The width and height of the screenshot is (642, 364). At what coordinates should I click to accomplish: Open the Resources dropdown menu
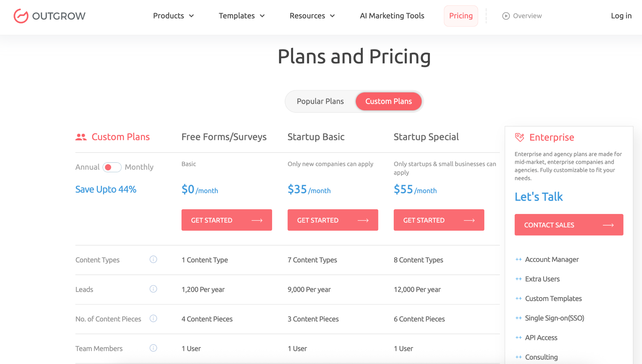(x=312, y=16)
